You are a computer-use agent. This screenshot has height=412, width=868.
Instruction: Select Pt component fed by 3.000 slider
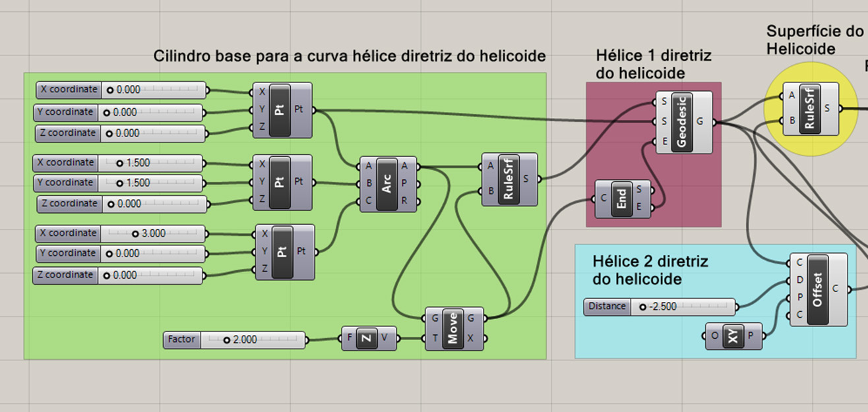(283, 251)
